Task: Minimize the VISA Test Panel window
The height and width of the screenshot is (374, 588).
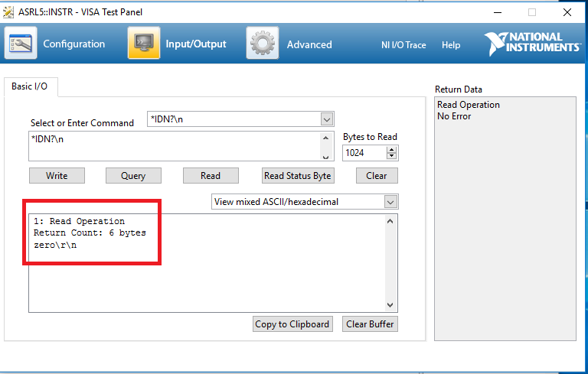Action: (x=498, y=12)
